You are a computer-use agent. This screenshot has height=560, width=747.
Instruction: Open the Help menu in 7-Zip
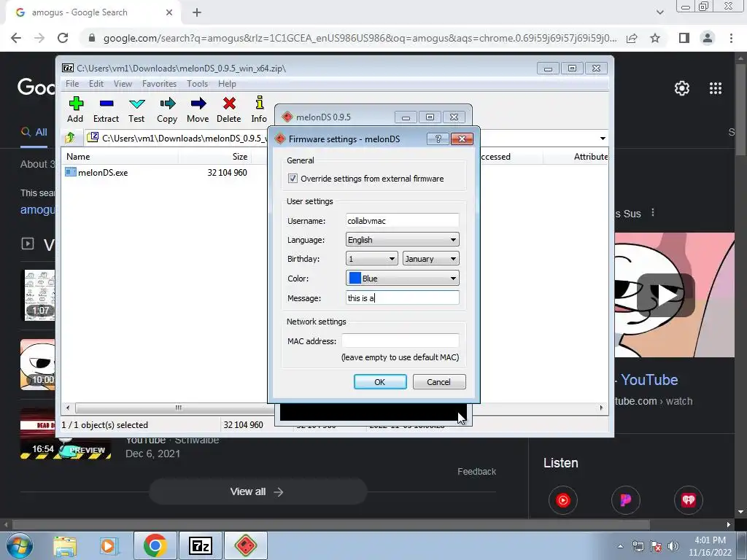pyautogui.click(x=227, y=84)
